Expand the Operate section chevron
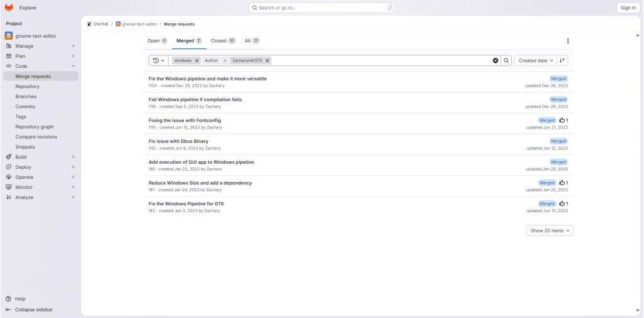The width and height of the screenshot is (644, 318). [73, 177]
